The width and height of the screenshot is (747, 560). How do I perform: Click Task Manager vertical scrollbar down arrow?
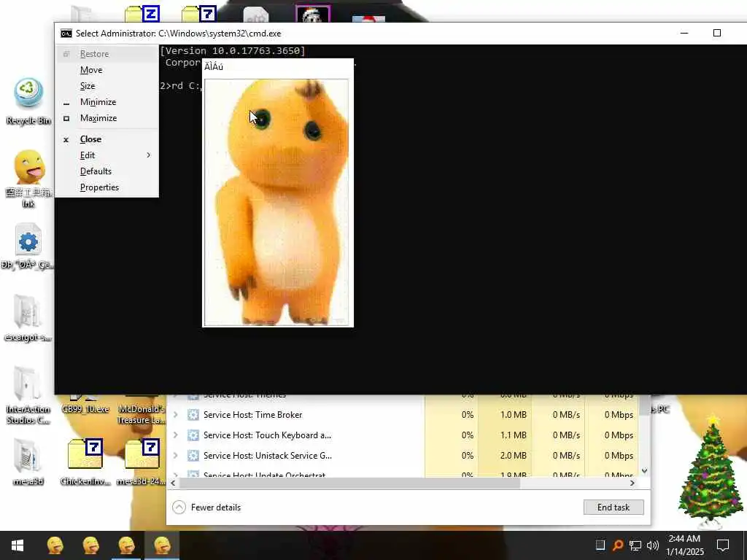[x=644, y=471]
